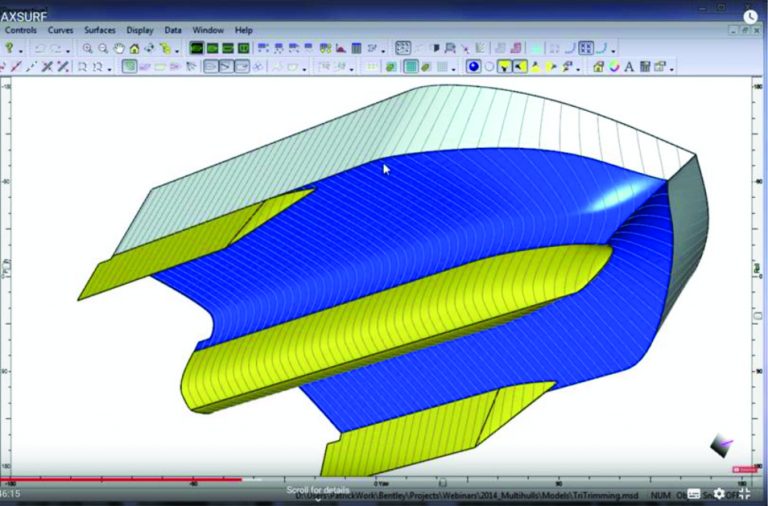Click the Help question mark icon
Screen dimensions: 768x506
9,48
